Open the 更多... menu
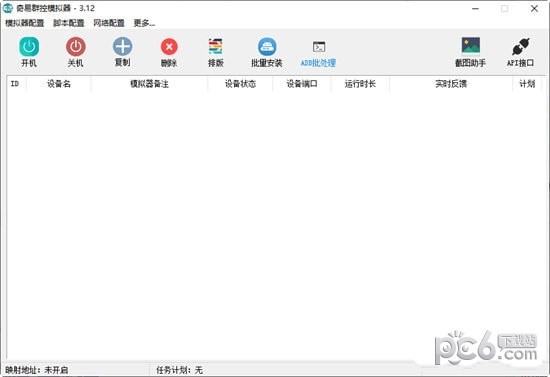 pyautogui.click(x=144, y=23)
